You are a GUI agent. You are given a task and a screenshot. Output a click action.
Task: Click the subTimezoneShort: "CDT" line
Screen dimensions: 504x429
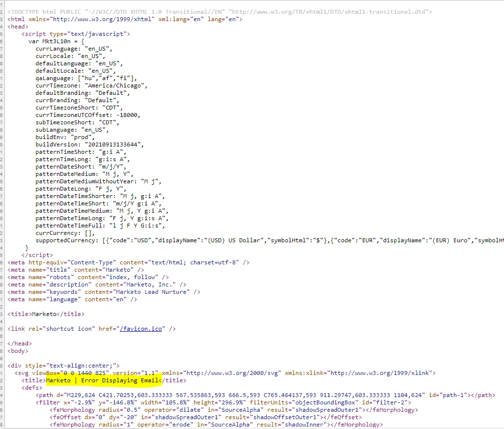(78, 123)
